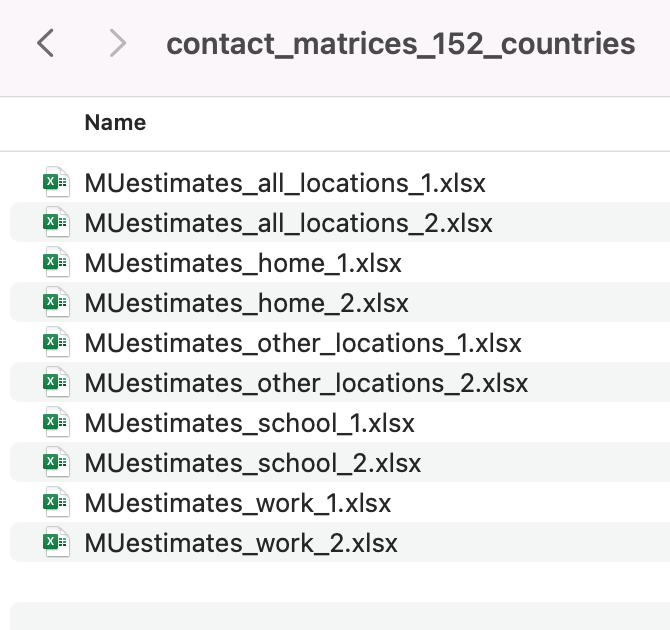Click the forward navigation chevron

118,43
